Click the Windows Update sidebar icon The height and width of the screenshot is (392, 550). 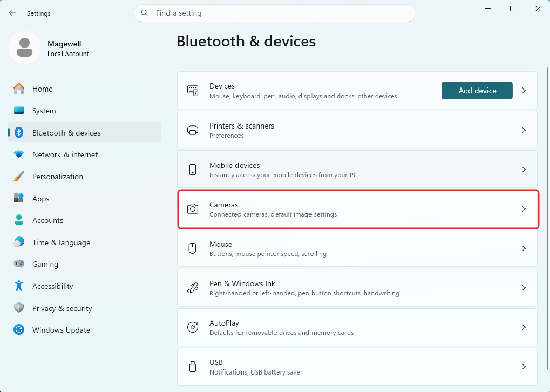coord(19,330)
